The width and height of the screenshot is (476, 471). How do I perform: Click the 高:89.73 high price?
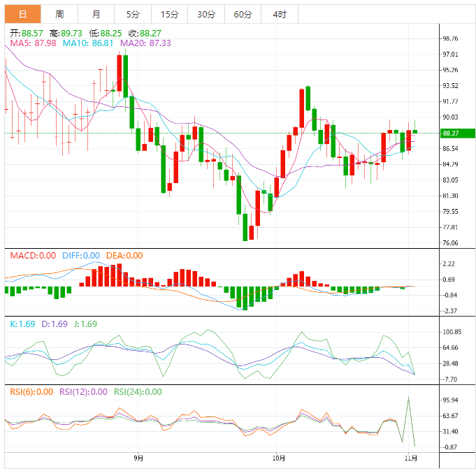(x=66, y=33)
